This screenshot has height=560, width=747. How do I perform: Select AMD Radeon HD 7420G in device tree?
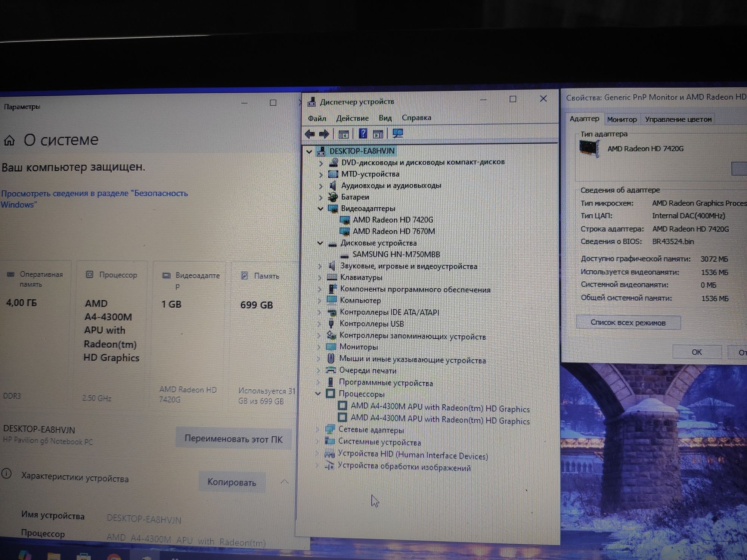coord(393,220)
